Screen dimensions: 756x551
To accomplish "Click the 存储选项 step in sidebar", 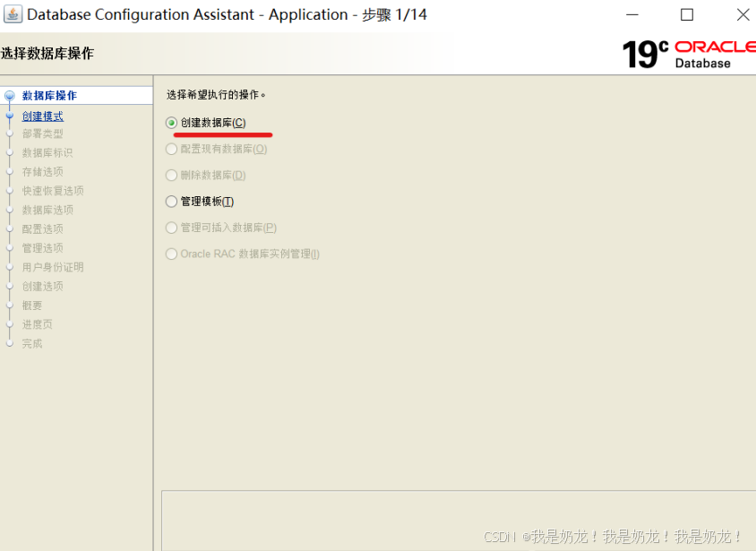I will pos(42,172).
